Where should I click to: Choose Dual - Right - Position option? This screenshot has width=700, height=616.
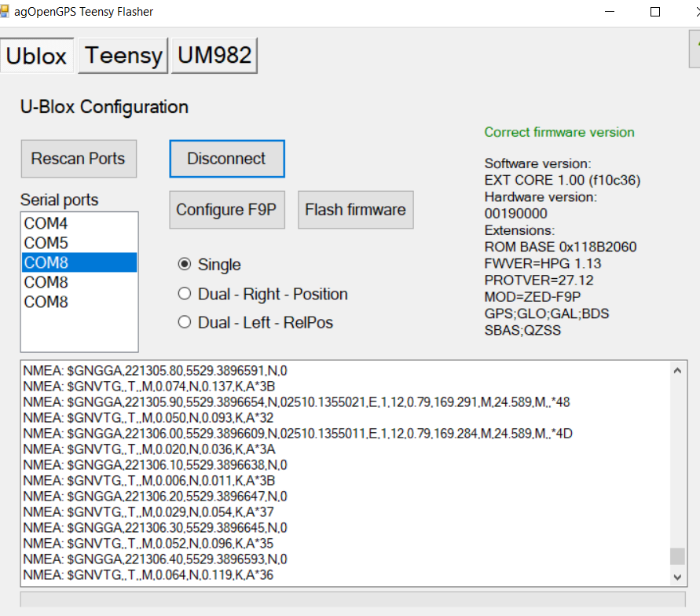[x=262, y=294]
